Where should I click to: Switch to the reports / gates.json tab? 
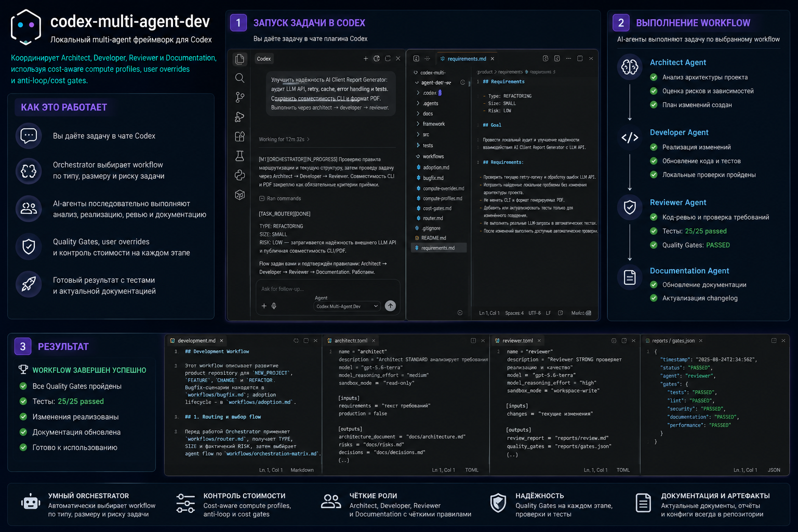point(673,341)
